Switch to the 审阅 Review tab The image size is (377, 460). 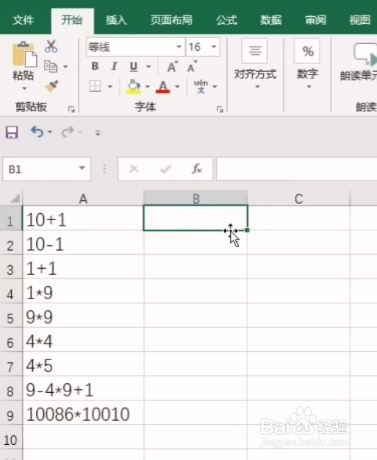[315, 20]
